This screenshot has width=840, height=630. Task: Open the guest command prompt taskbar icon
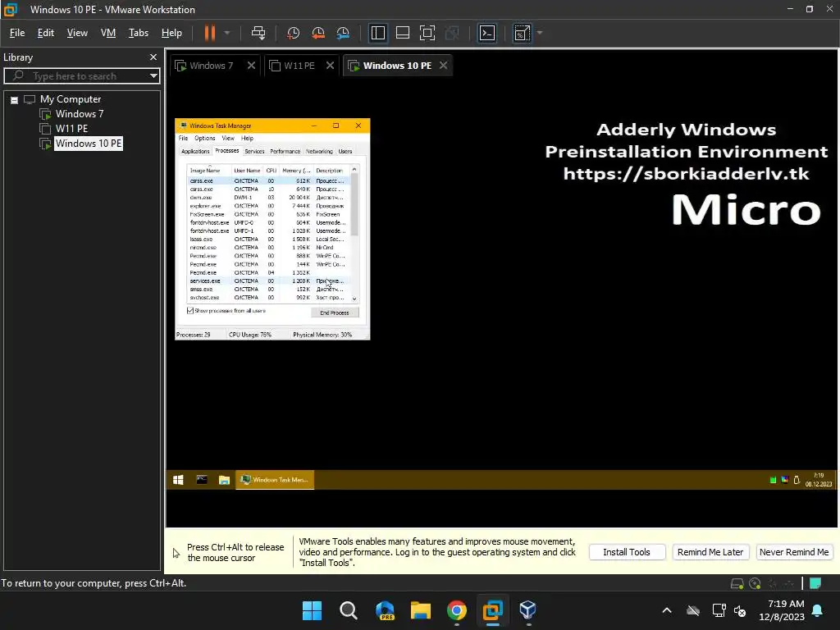tap(202, 480)
